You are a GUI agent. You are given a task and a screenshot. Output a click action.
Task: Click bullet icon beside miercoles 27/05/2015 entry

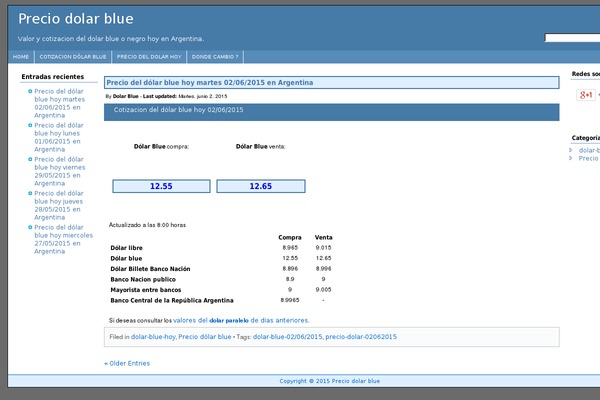30,227
